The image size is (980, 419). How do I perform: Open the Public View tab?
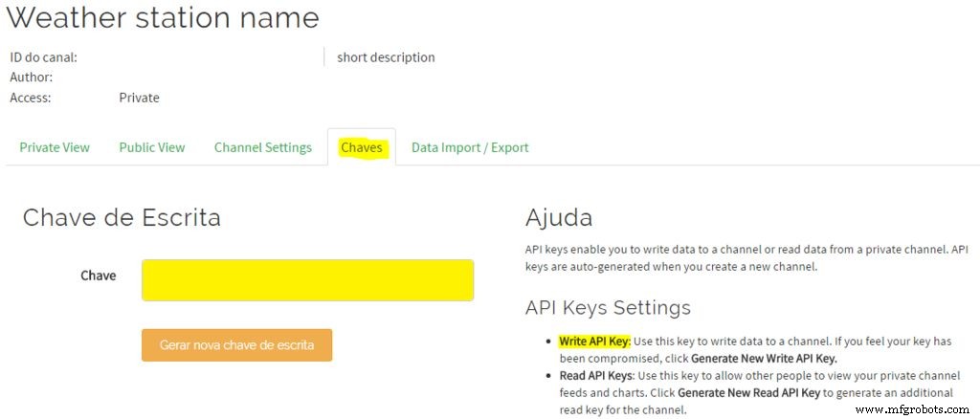point(152,147)
